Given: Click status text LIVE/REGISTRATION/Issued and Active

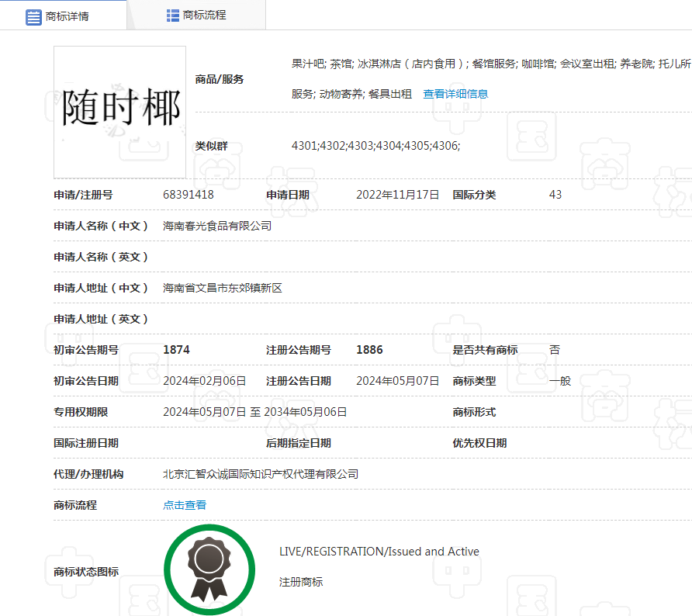Looking at the screenshot, I should click(379, 552).
